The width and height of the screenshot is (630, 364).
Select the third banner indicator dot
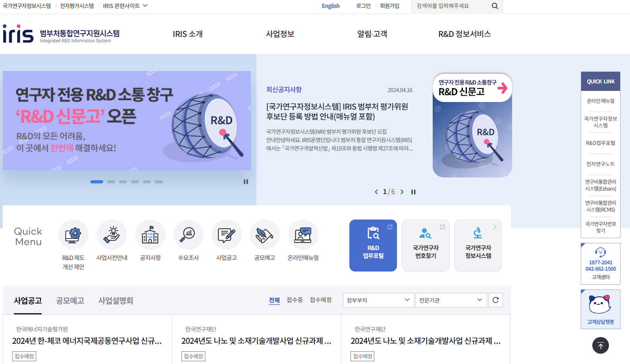coord(123,182)
